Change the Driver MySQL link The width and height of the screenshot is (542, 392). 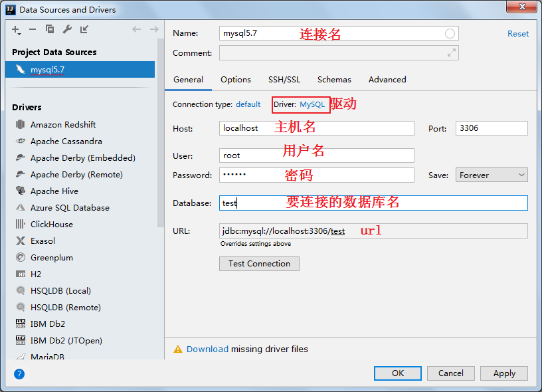(x=312, y=104)
